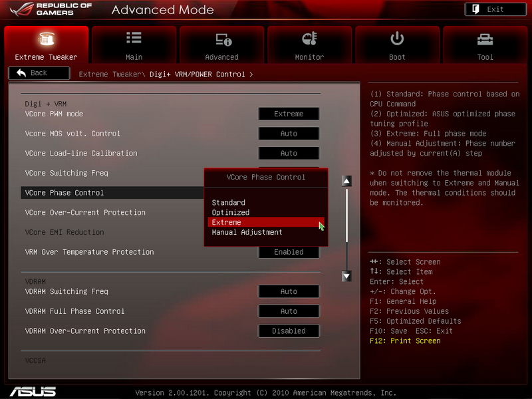Select the VDRAM Switching Freq label
Viewport: 532px width, 399px height.
66,291
